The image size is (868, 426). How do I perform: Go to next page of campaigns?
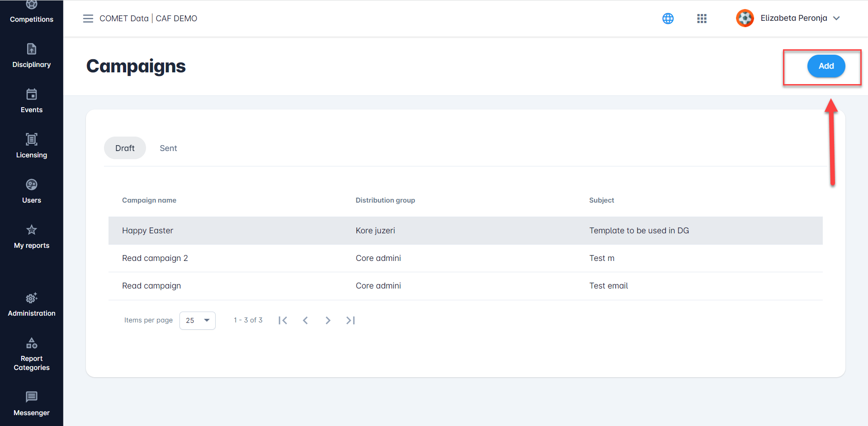coord(328,321)
